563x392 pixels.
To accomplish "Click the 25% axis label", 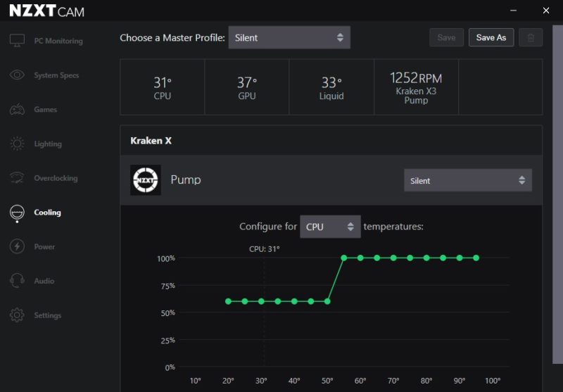I will click(x=167, y=340).
